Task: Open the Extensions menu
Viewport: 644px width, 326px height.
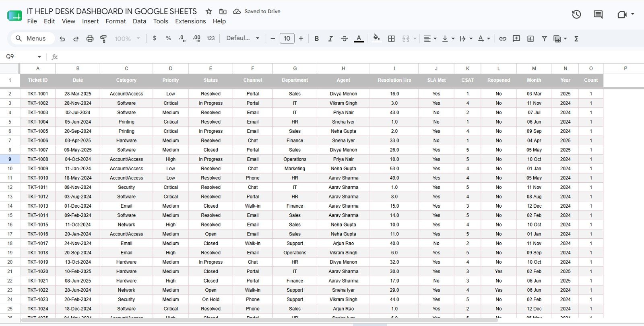Action: click(190, 21)
